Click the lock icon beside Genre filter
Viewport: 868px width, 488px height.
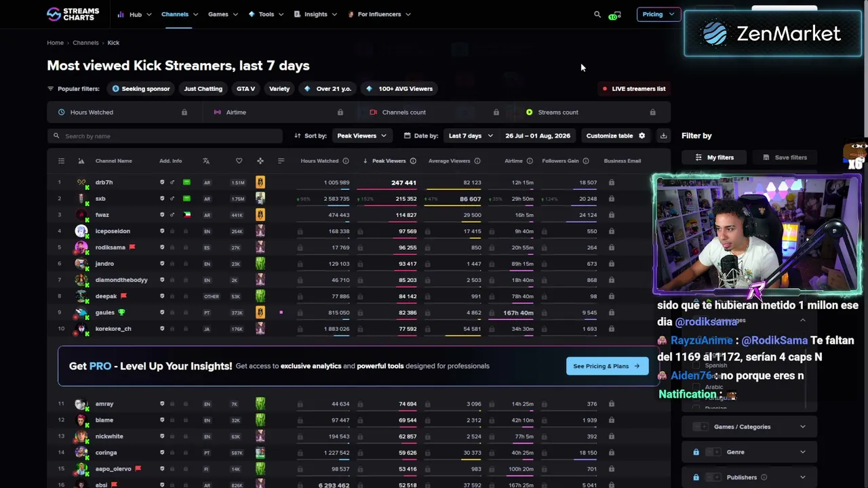(x=696, y=452)
